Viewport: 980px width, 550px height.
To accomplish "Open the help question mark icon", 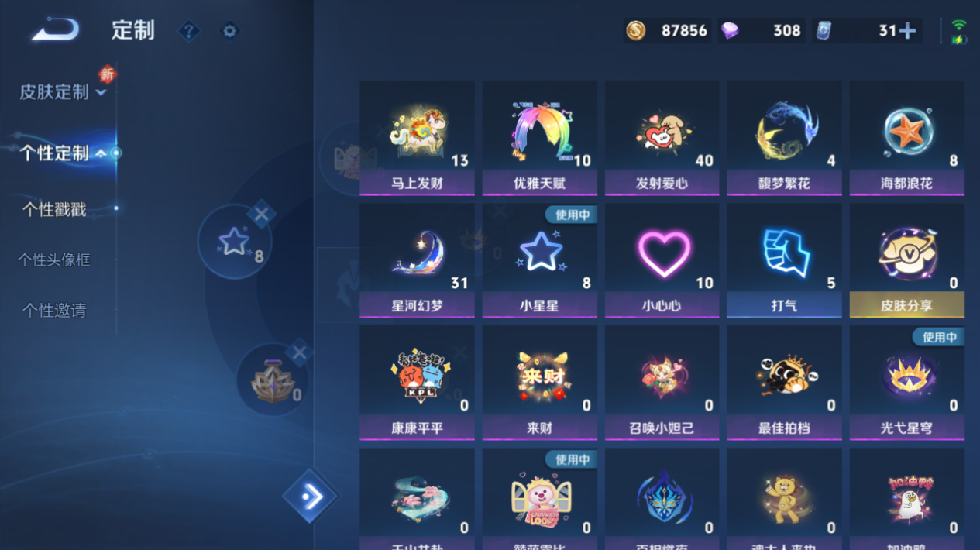I will click(x=188, y=31).
